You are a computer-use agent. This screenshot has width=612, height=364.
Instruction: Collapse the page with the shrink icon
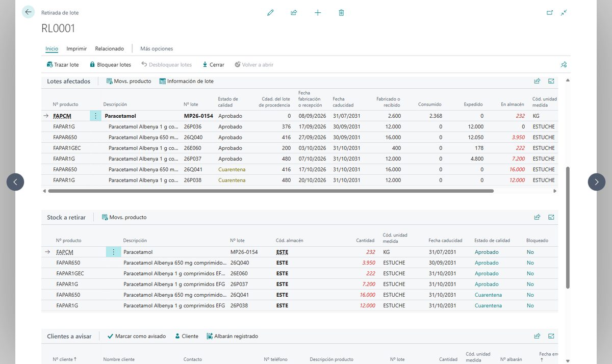tap(564, 13)
